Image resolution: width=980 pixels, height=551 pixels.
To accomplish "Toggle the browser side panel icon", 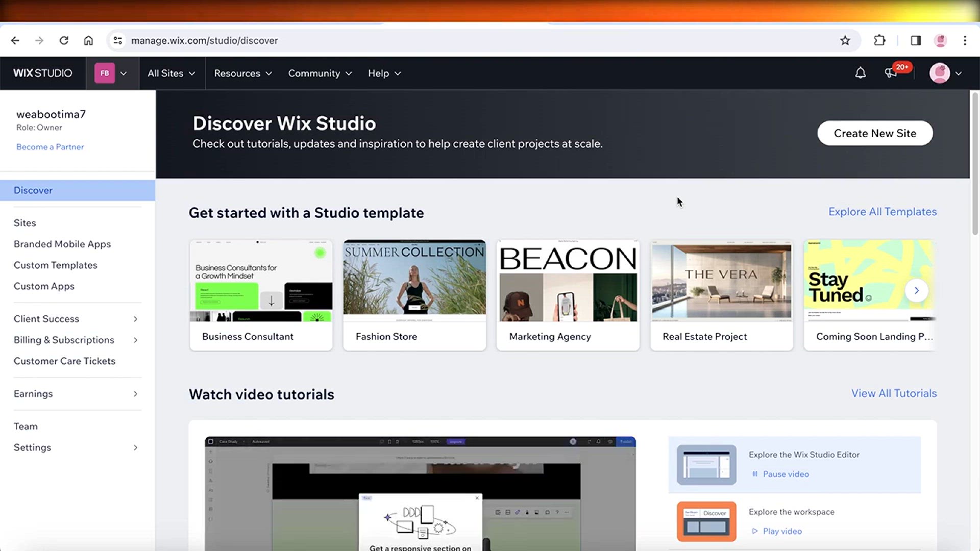I will (x=916, y=40).
